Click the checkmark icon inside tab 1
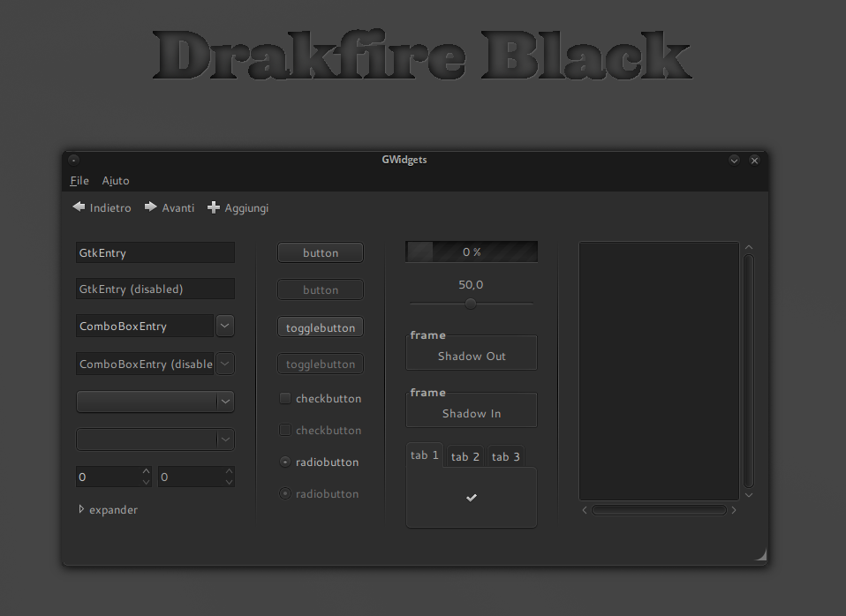The width and height of the screenshot is (846, 616). click(x=472, y=498)
